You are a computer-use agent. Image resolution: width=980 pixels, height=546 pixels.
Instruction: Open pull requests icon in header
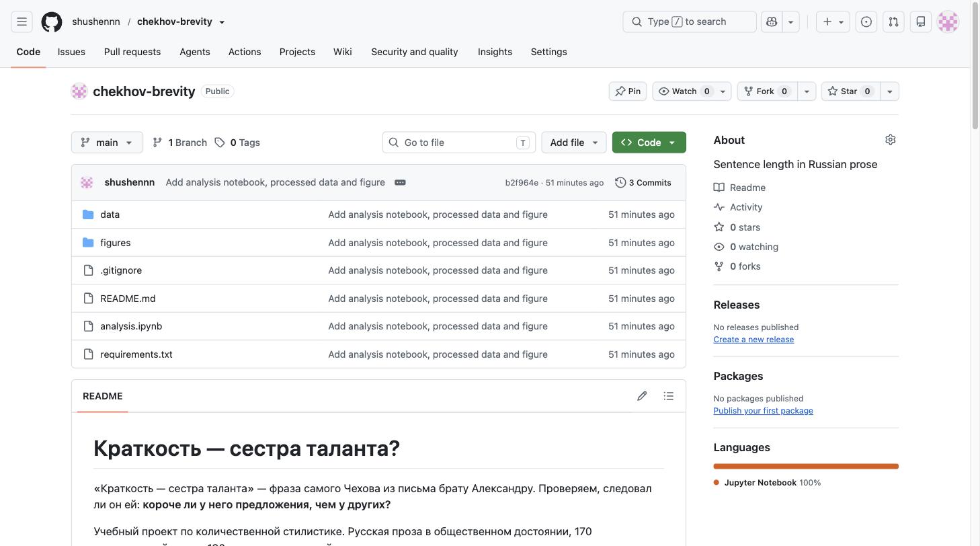click(893, 22)
